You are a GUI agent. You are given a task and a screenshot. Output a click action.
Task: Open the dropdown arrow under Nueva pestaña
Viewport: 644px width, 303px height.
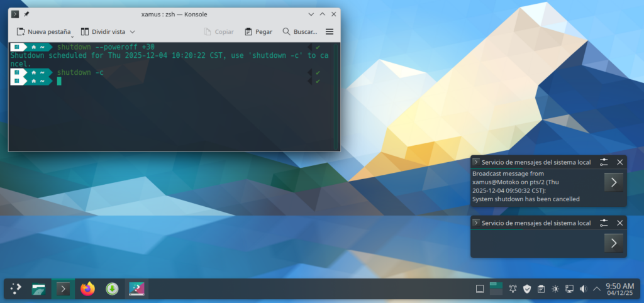tap(72, 36)
